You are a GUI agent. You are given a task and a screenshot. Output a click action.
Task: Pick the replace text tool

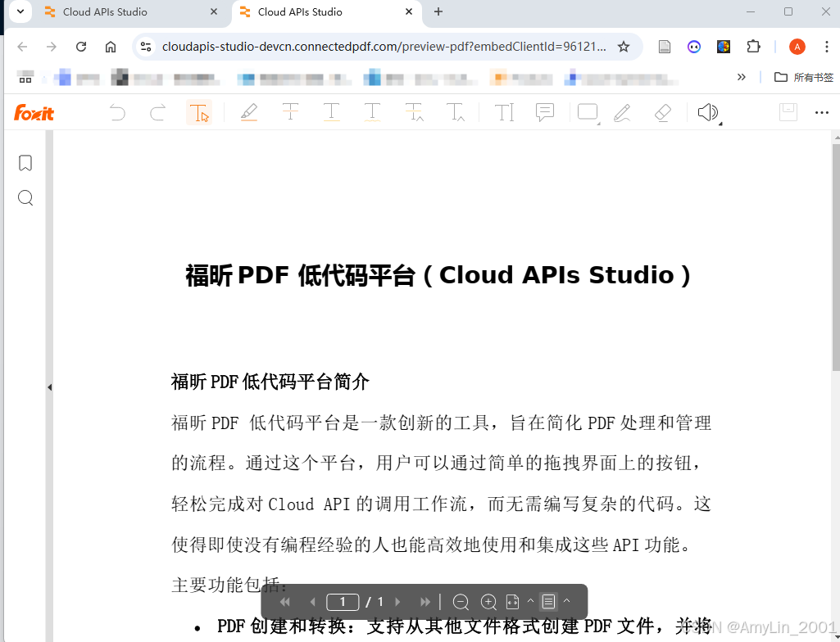pos(414,112)
